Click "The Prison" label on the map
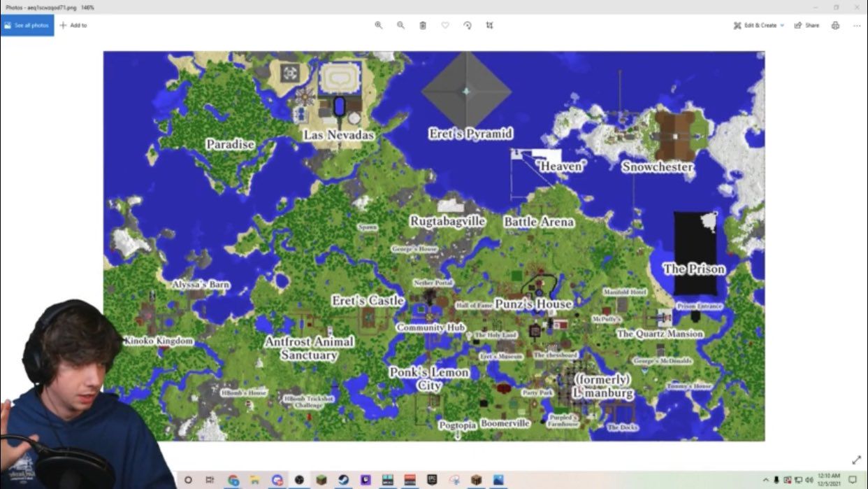The image size is (868, 489). point(694,269)
